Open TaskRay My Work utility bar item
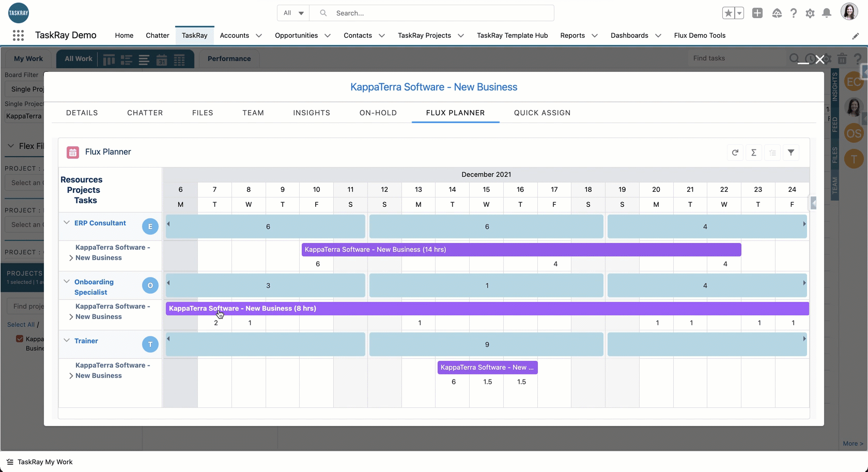868x472 pixels. [x=40, y=462]
